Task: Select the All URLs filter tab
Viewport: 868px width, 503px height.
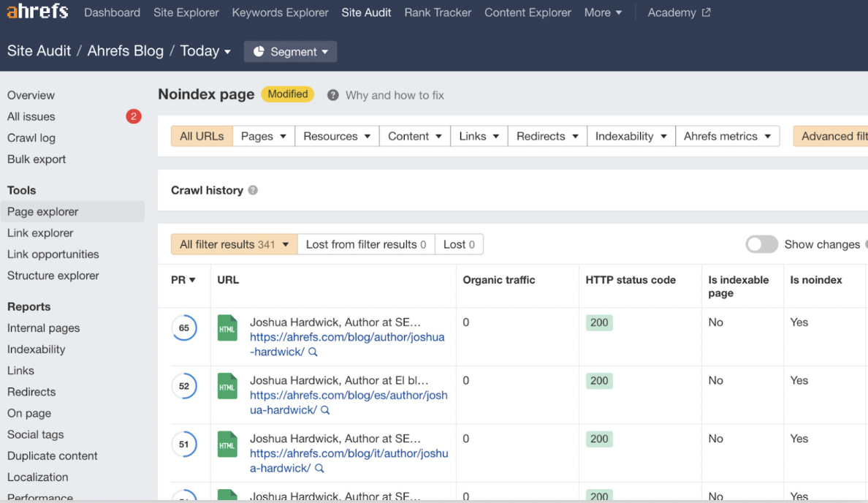Action: [202, 136]
